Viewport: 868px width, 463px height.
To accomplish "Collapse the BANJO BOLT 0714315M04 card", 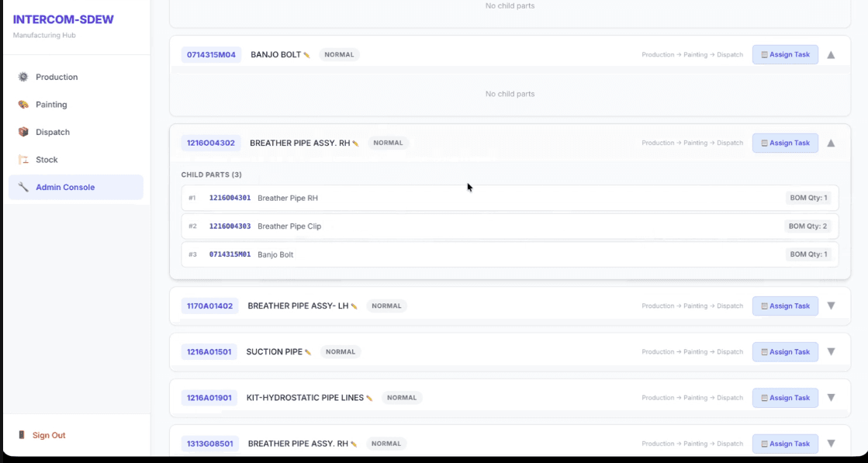I will pyautogui.click(x=831, y=55).
